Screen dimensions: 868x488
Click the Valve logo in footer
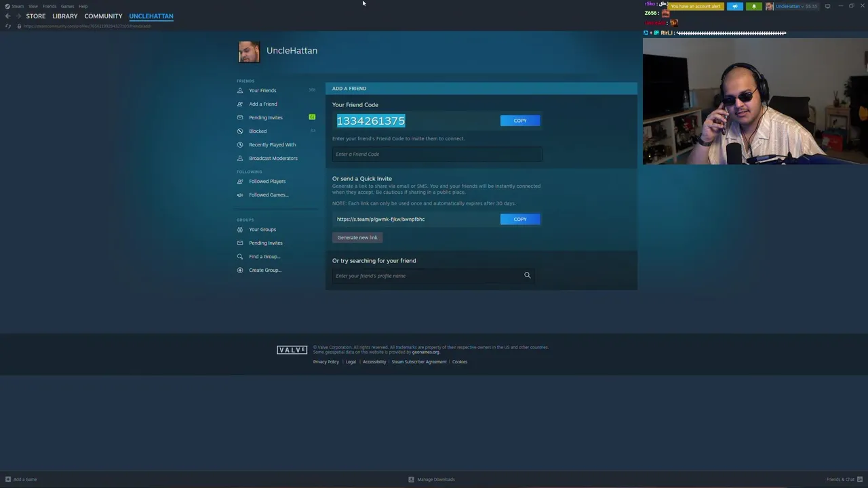pyautogui.click(x=292, y=350)
